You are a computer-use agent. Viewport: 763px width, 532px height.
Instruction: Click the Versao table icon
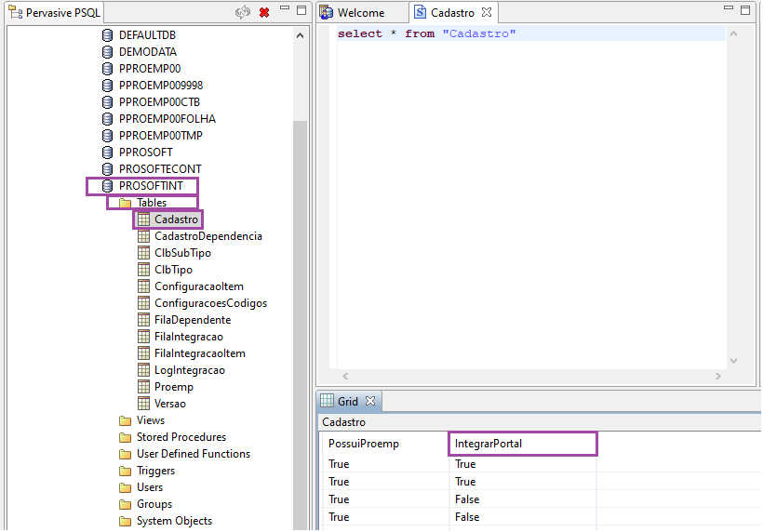pos(143,404)
